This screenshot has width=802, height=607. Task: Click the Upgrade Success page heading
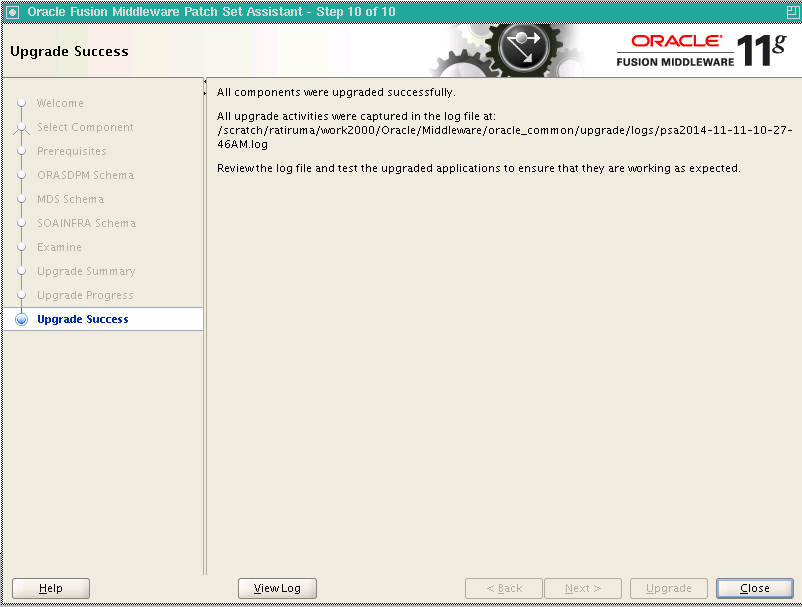pyautogui.click(x=70, y=52)
